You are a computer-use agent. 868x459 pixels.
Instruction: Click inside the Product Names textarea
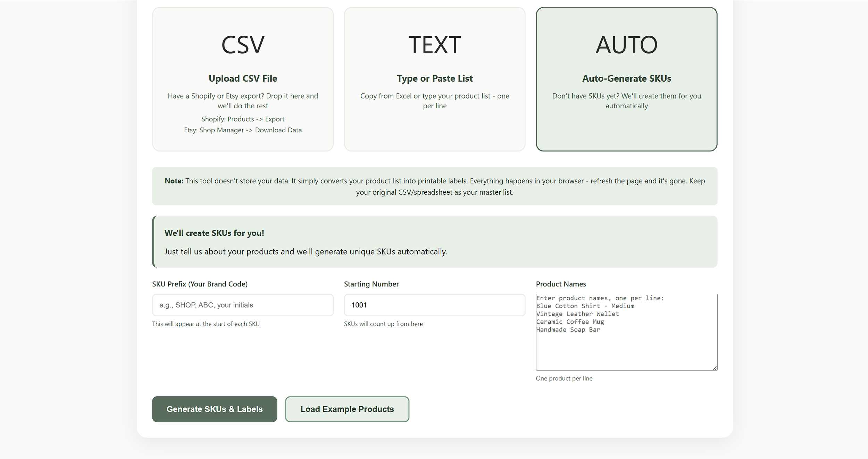626,347
